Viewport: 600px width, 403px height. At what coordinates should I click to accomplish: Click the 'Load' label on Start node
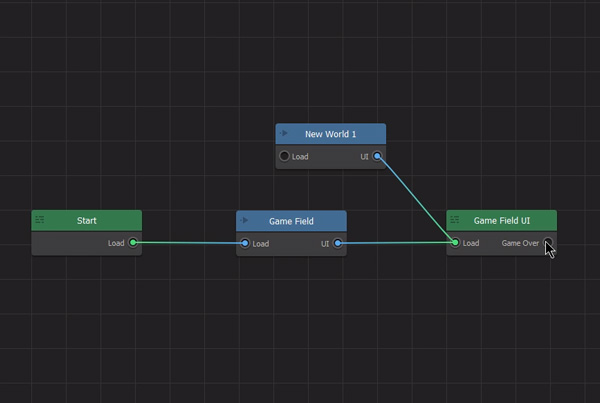pyautogui.click(x=116, y=243)
